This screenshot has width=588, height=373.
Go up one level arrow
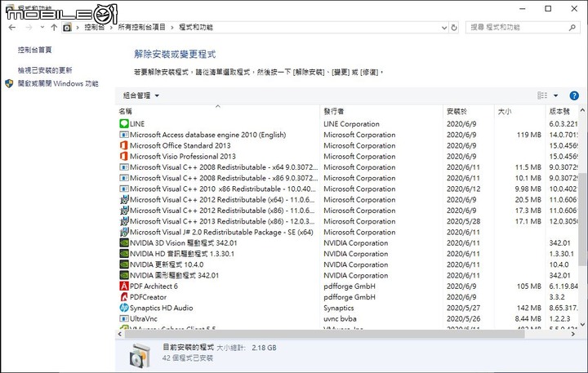(54, 28)
